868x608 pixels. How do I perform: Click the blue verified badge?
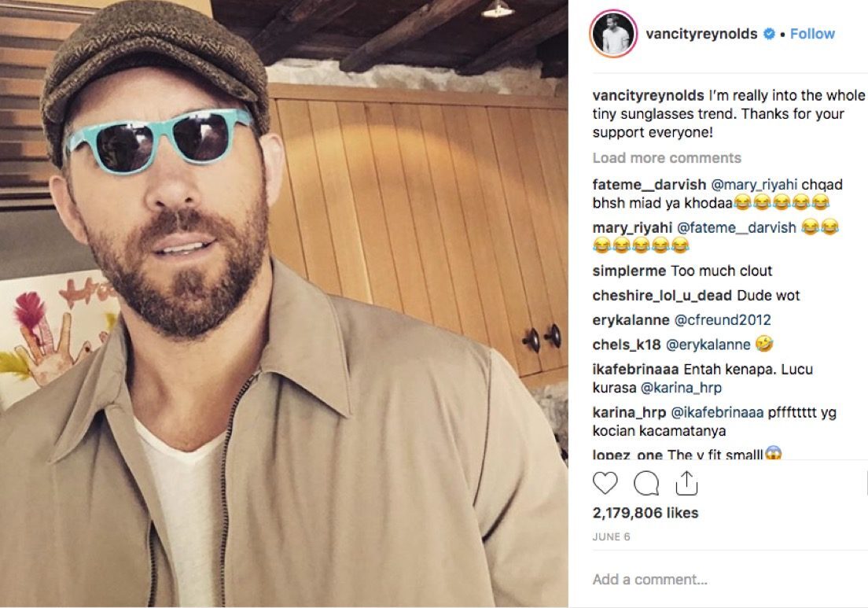coord(770,34)
